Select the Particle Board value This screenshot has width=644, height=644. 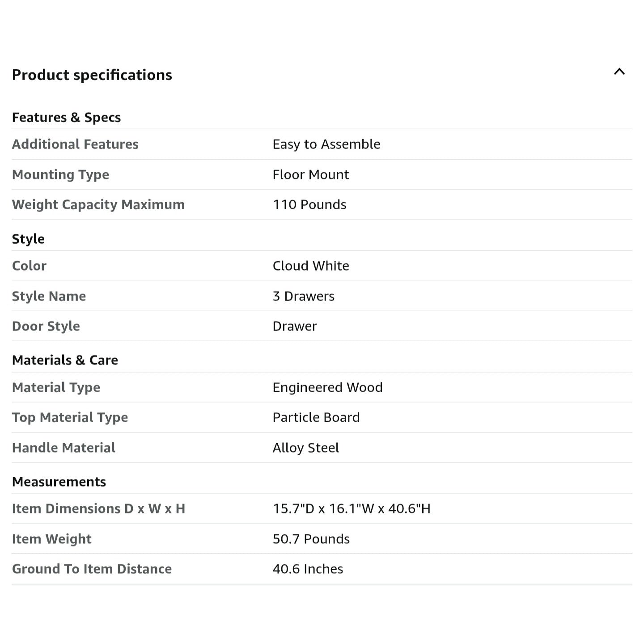coord(316,417)
